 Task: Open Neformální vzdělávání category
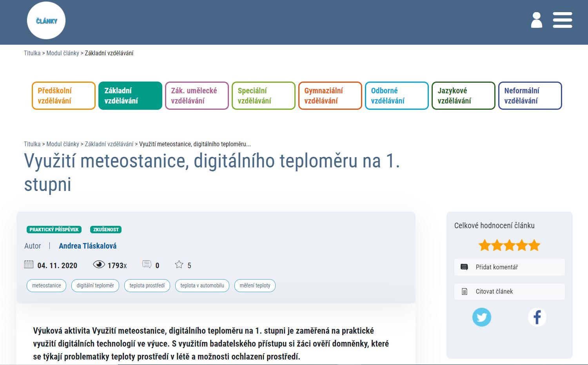[x=530, y=96]
